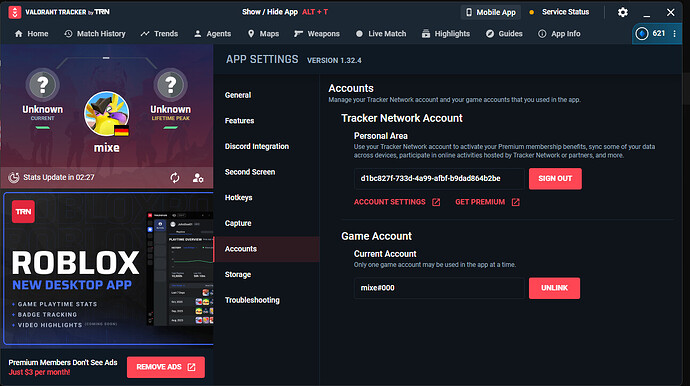Image resolution: width=690 pixels, height=386 pixels.
Task: Click the TRN logo in the ad
Action: [x=23, y=212]
